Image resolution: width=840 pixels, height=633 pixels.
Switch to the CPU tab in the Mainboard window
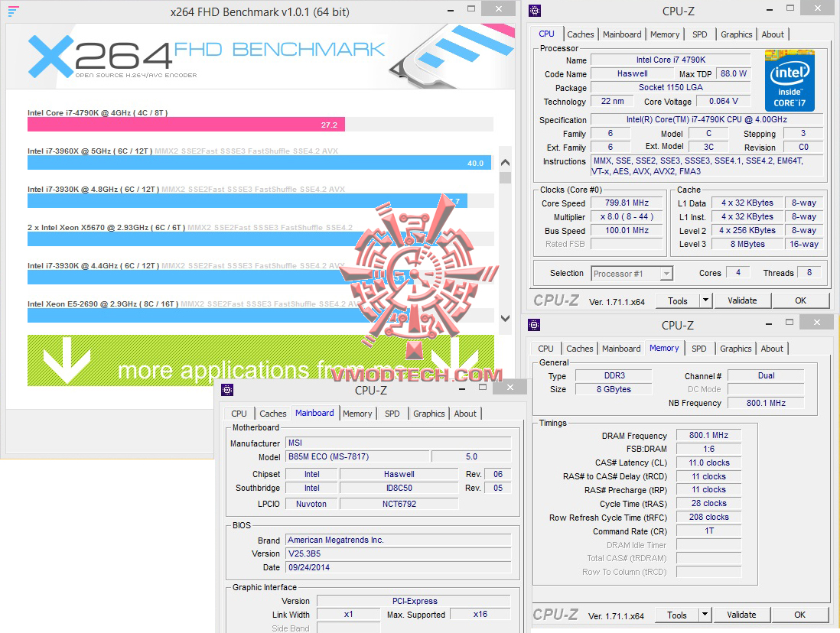coord(238,414)
